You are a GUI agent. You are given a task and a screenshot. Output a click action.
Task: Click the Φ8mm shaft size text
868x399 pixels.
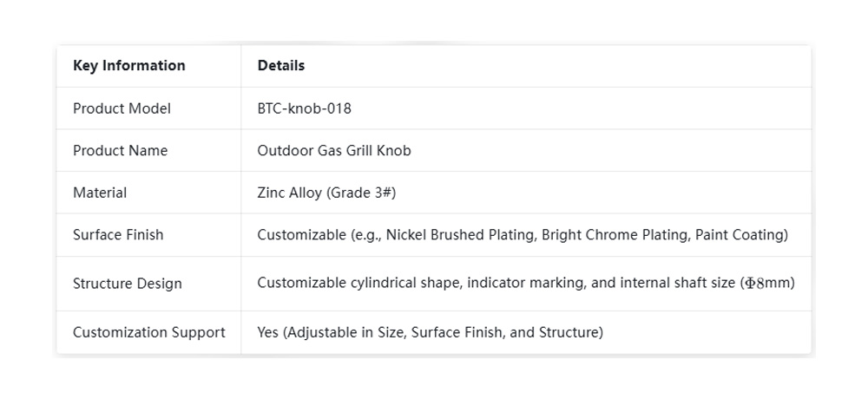point(767,283)
